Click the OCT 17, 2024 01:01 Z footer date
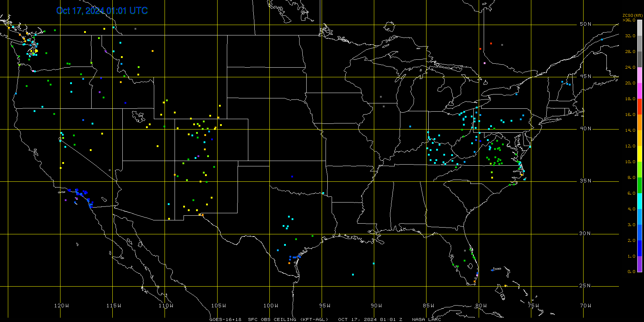The height and width of the screenshot is (322, 644). (x=370, y=319)
